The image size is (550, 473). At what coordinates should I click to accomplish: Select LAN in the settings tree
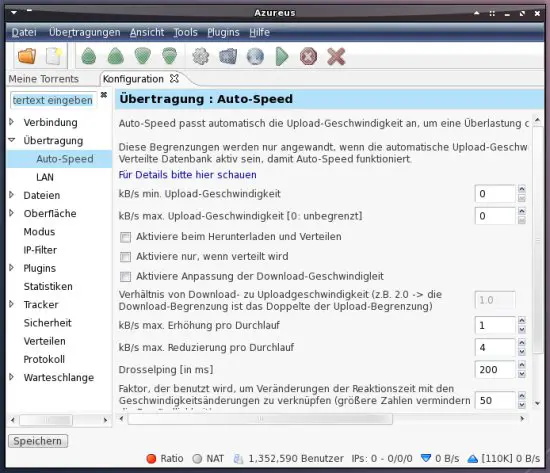[45, 177]
